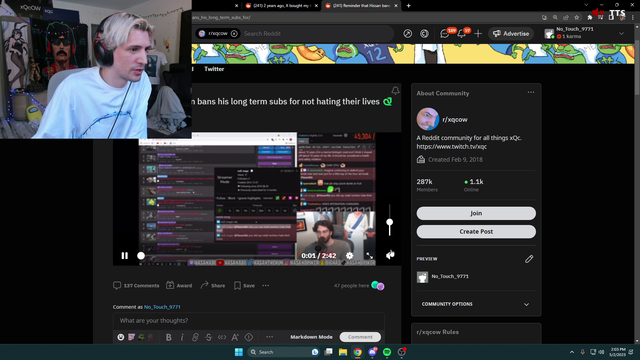Open the r/xqcow community link
Image resolution: width=640 pixels, height=360 pixels.
click(455, 120)
